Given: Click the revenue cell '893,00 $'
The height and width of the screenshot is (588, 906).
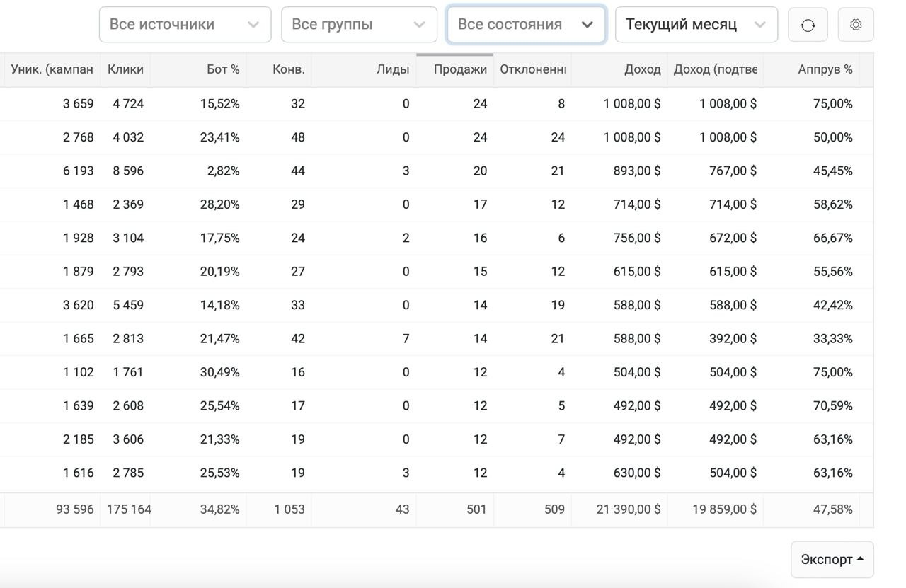Looking at the screenshot, I should coord(637,171).
